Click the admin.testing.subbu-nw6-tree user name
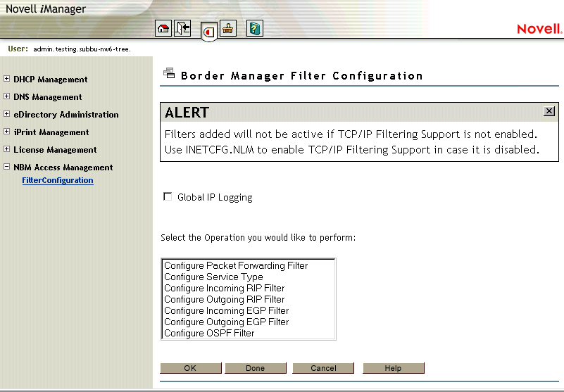 pos(82,49)
